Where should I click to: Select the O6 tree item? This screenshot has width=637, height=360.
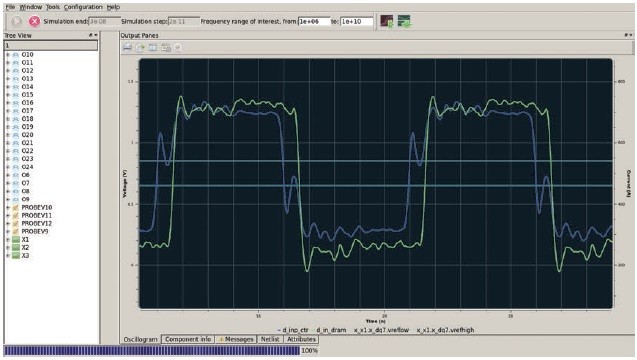point(26,175)
